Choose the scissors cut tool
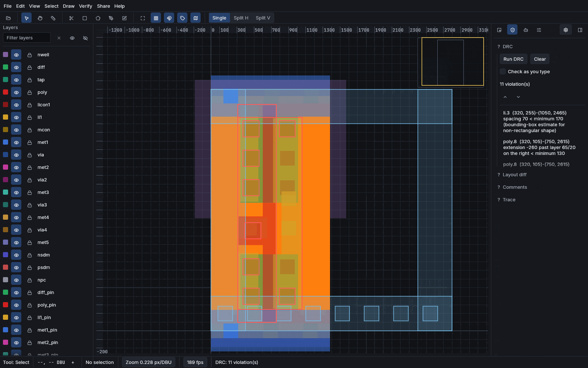 coord(72,18)
